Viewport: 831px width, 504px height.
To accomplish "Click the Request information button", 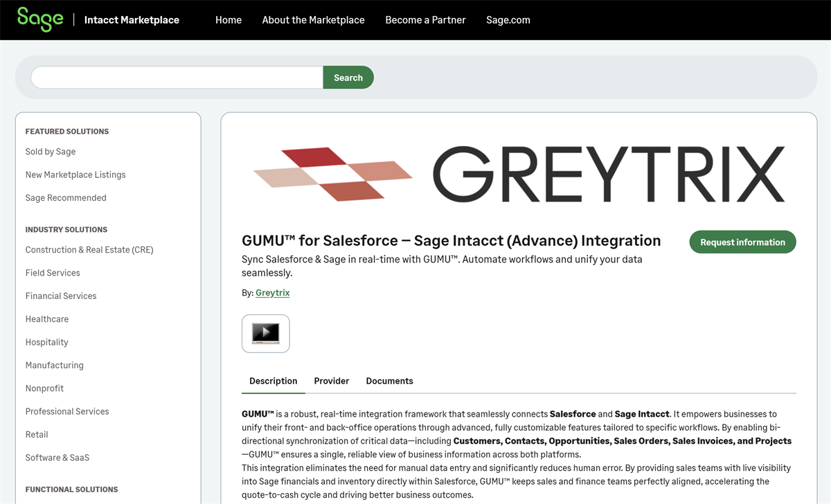I will [x=742, y=242].
